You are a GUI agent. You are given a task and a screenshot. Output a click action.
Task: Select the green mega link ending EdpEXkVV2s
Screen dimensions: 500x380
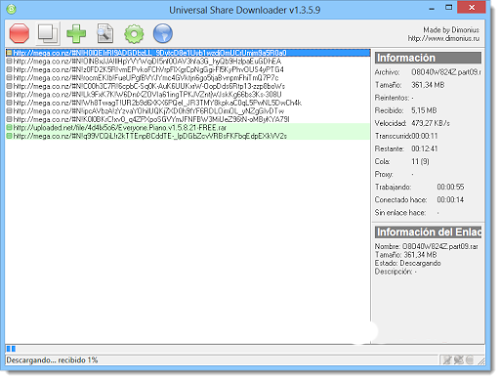(188, 136)
